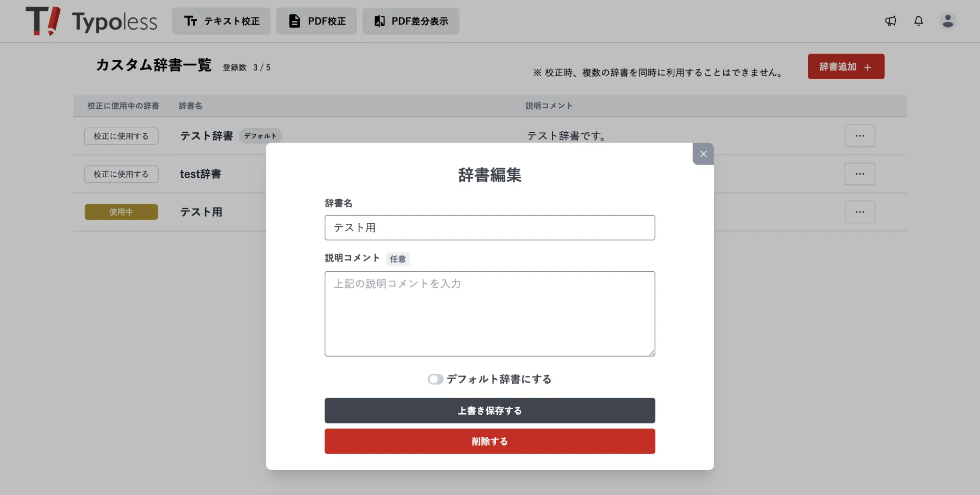Select the テスト辞書 dictionary name

pos(206,136)
